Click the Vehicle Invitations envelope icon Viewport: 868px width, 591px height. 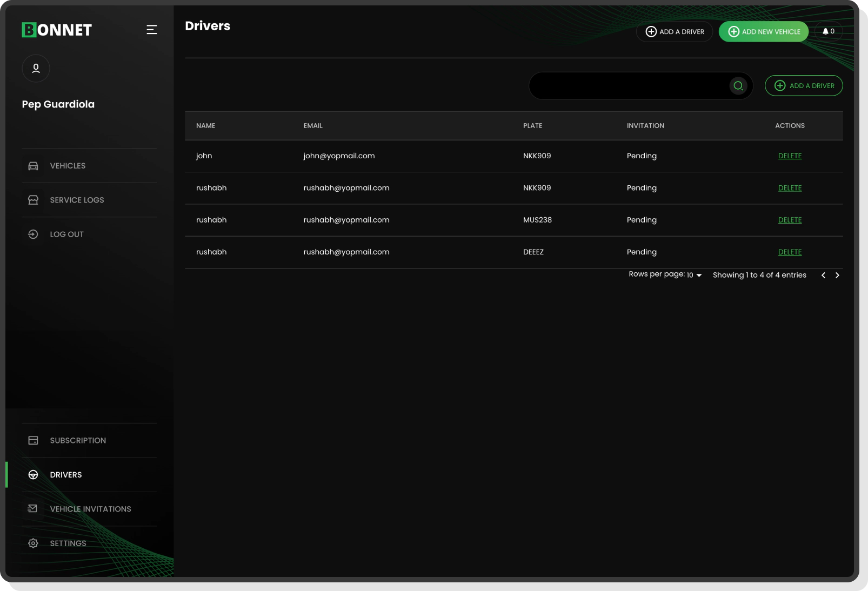33,508
